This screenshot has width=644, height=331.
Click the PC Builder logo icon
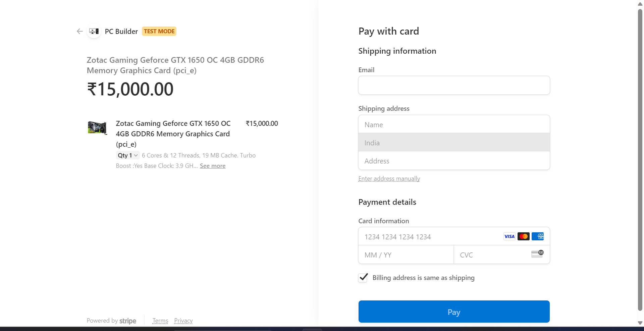click(94, 31)
